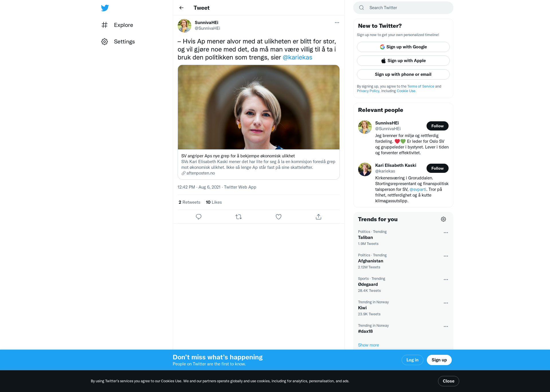The width and height of the screenshot is (550, 392).
Task: Open more options for Ødegaard trend
Action: click(446, 280)
